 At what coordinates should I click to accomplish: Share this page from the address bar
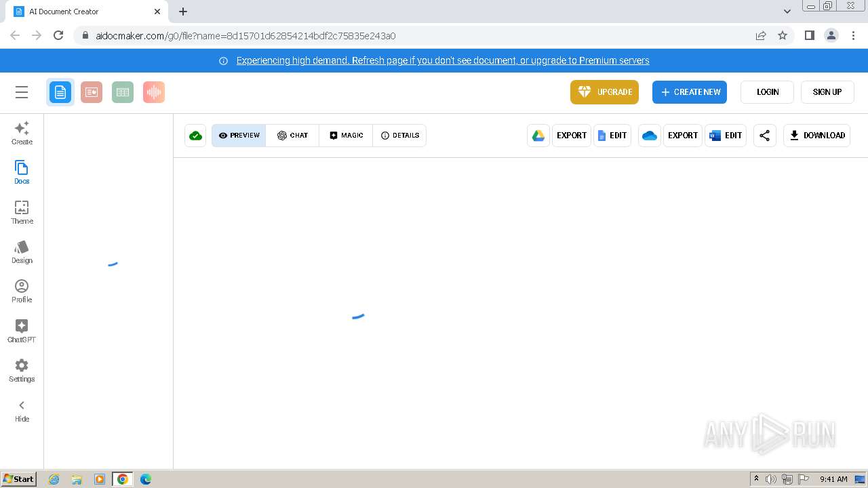coord(761,35)
